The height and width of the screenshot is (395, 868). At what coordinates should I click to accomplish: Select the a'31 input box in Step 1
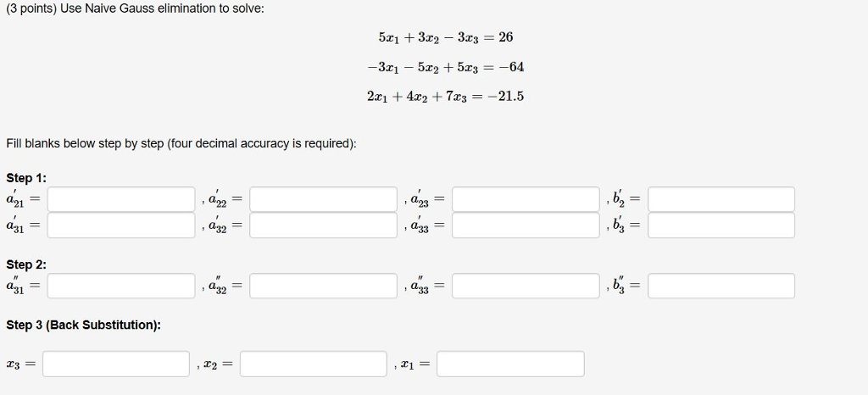tap(121, 225)
